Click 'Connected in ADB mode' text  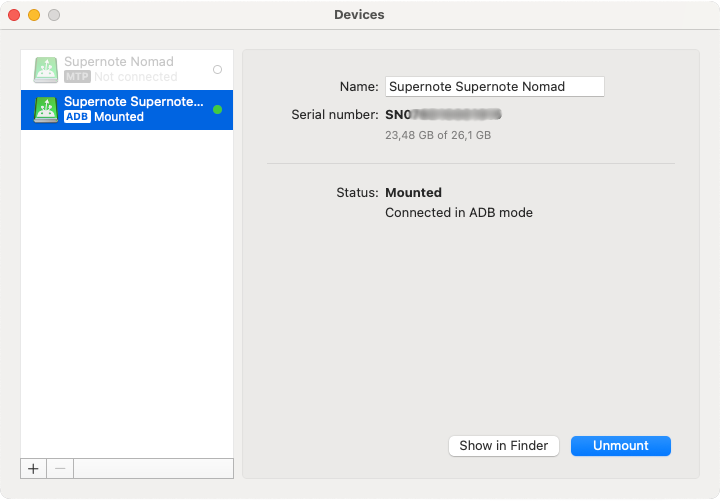click(x=459, y=213)
